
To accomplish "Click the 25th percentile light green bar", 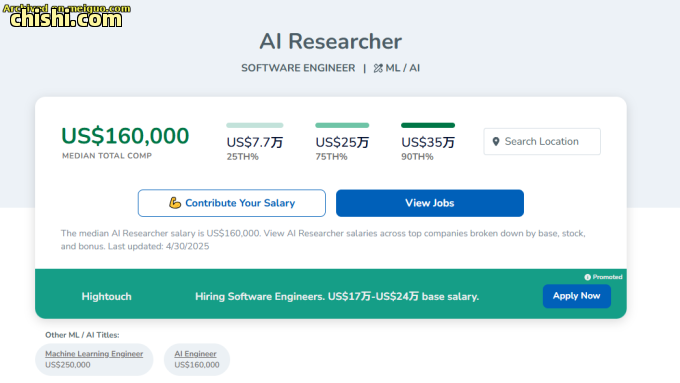I will click(255, 125).
